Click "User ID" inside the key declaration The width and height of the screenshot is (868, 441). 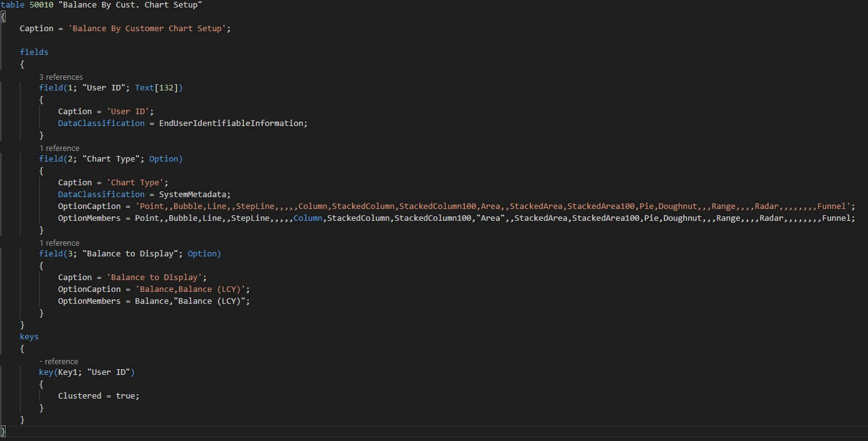[109, 372]
